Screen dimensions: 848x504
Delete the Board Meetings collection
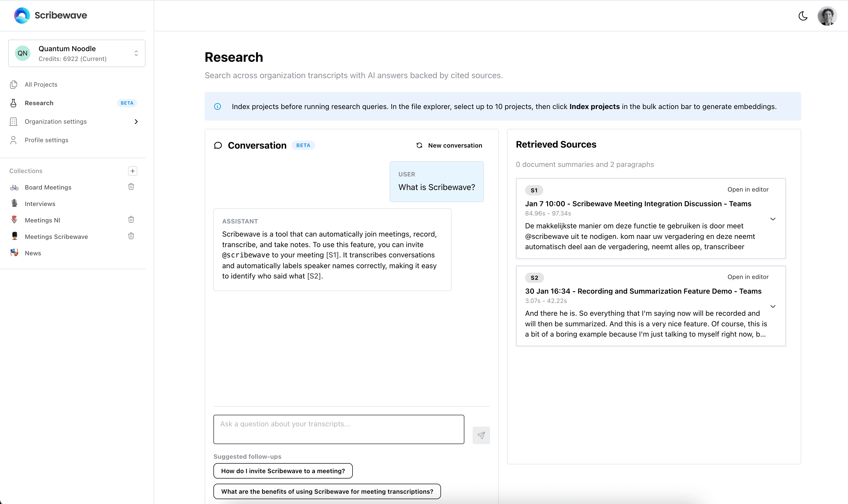[131, 186]
